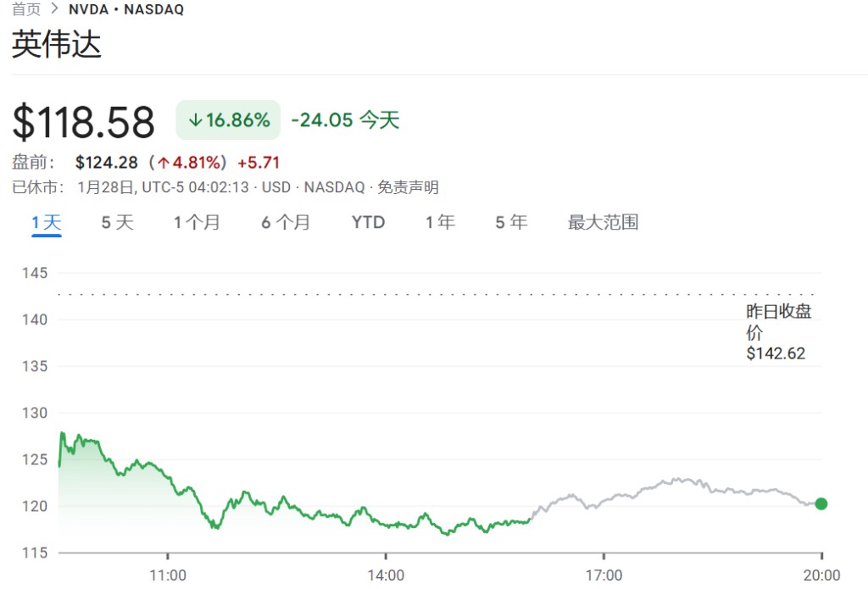Viewport: 868px width, 589px height.
Task: Switch to the 5 天 range tab
Action: coord(117,223)
